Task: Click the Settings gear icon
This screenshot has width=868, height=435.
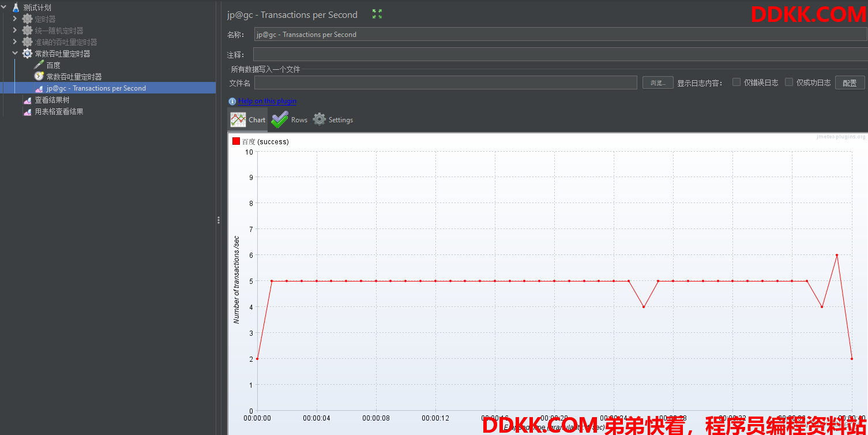Action: tap(320, 119)
